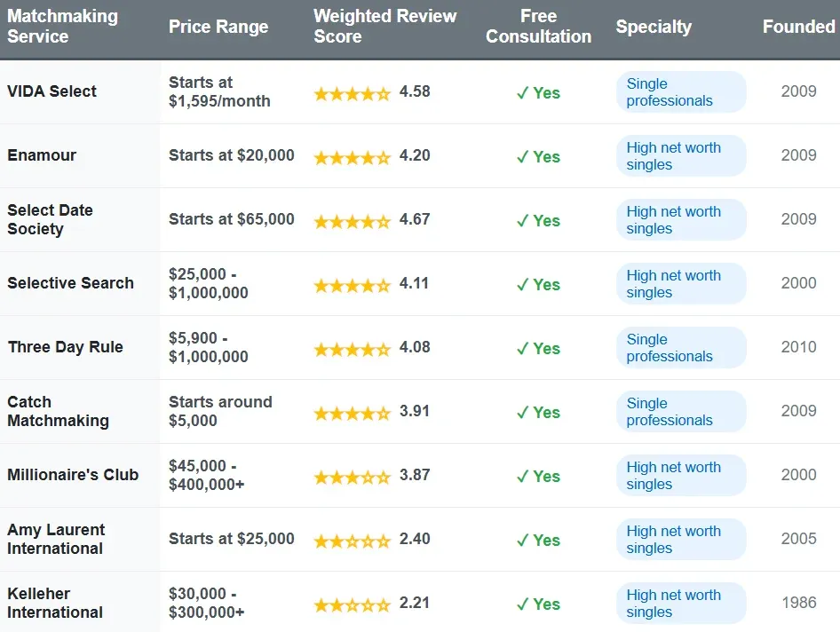Select the Three Day Rule service name
840x632 pixels.
click(x=65, y=347)
